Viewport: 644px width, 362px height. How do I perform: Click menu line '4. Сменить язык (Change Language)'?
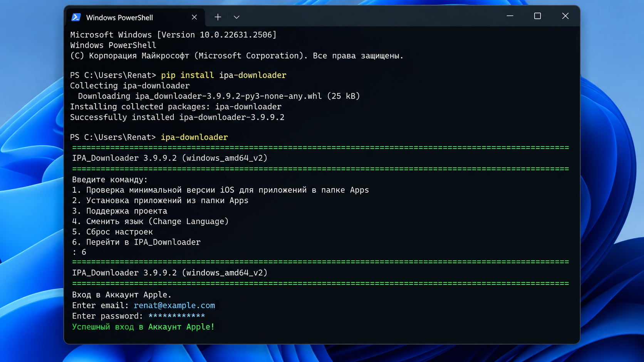pyautogui.click(x=150, y=222)
